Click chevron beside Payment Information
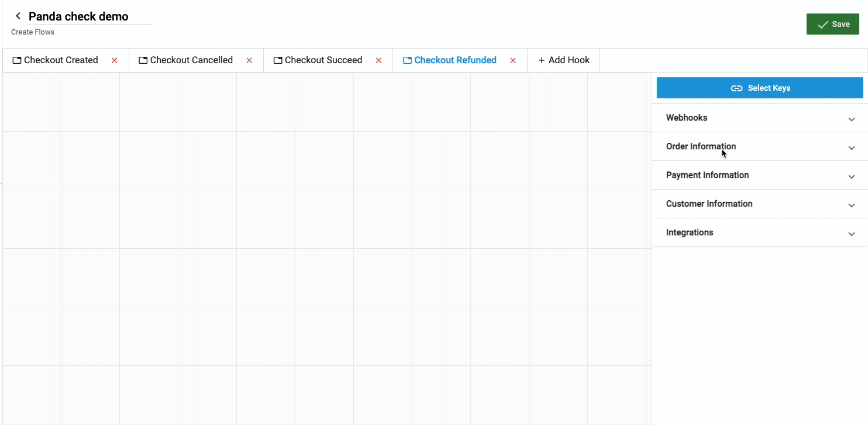This screenshot has height=425, width=868. (852, 176)
